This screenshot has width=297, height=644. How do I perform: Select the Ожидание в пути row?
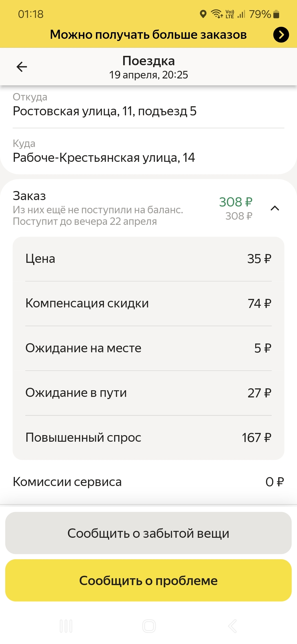point(148,393)
